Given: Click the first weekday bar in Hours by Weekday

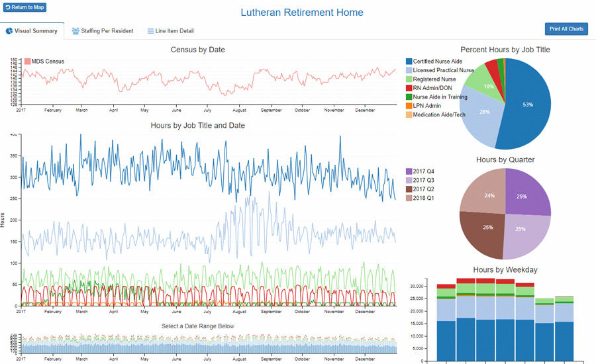Looking at the screenshot, I should coord(446,322).
